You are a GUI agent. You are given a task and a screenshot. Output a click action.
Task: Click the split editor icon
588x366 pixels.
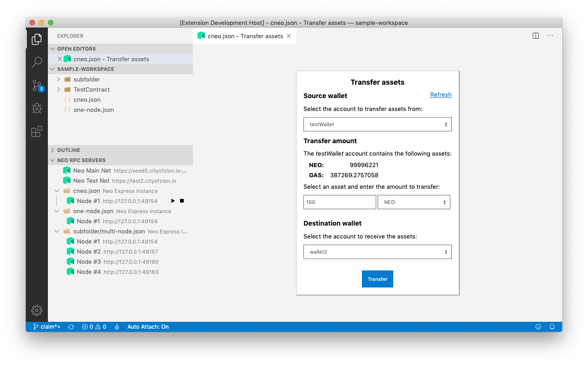point(536,36)
